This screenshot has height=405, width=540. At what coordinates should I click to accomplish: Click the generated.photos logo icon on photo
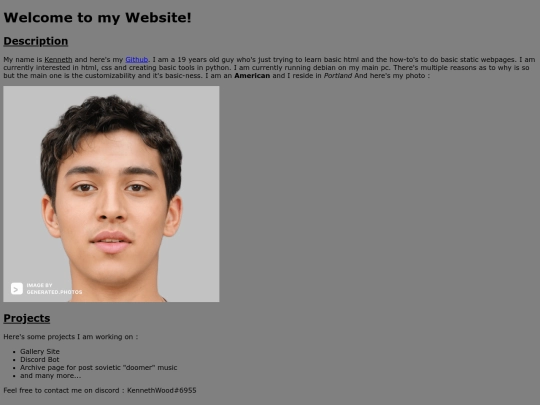click(17, 289)
